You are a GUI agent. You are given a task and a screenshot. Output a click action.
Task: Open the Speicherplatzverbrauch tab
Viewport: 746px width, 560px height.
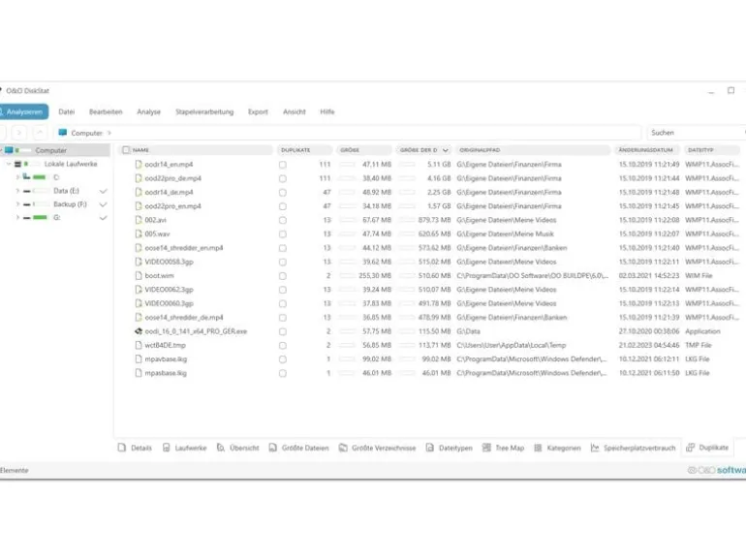point(634,448)
